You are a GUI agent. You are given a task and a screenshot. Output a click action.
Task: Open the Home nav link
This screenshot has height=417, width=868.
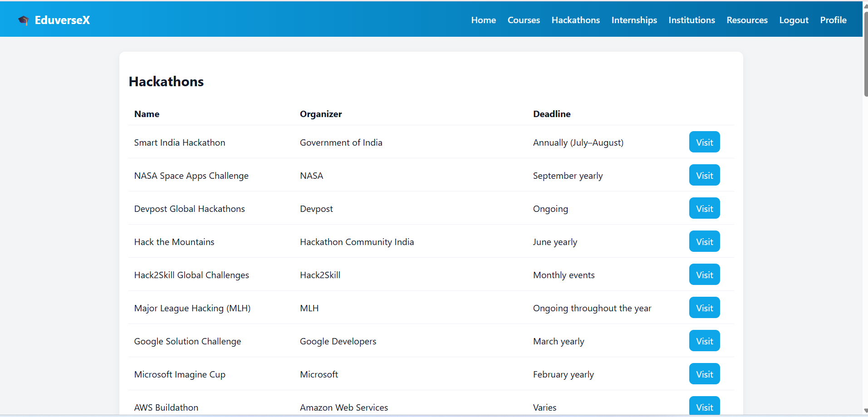483,20
